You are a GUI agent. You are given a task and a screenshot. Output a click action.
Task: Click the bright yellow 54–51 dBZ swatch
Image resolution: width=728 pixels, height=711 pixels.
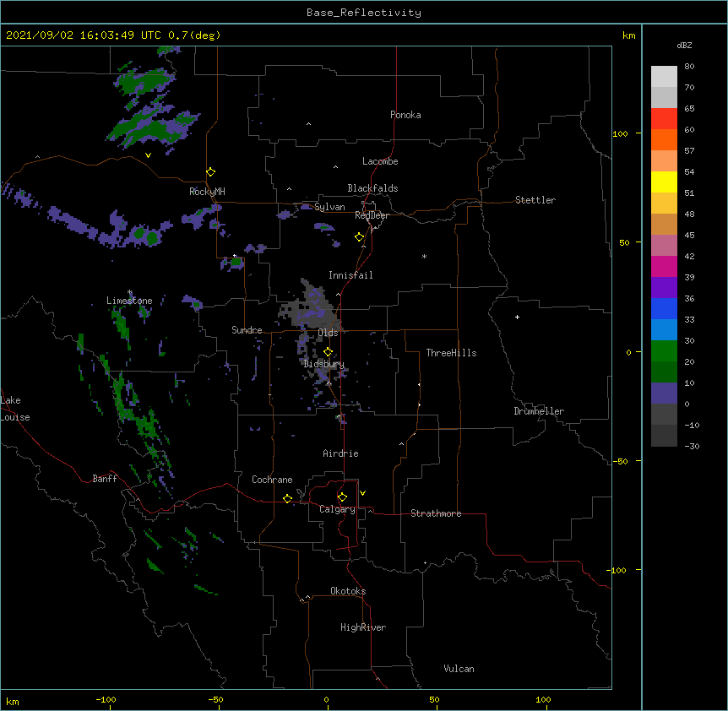pyautogui.click(x=664, y=182)
